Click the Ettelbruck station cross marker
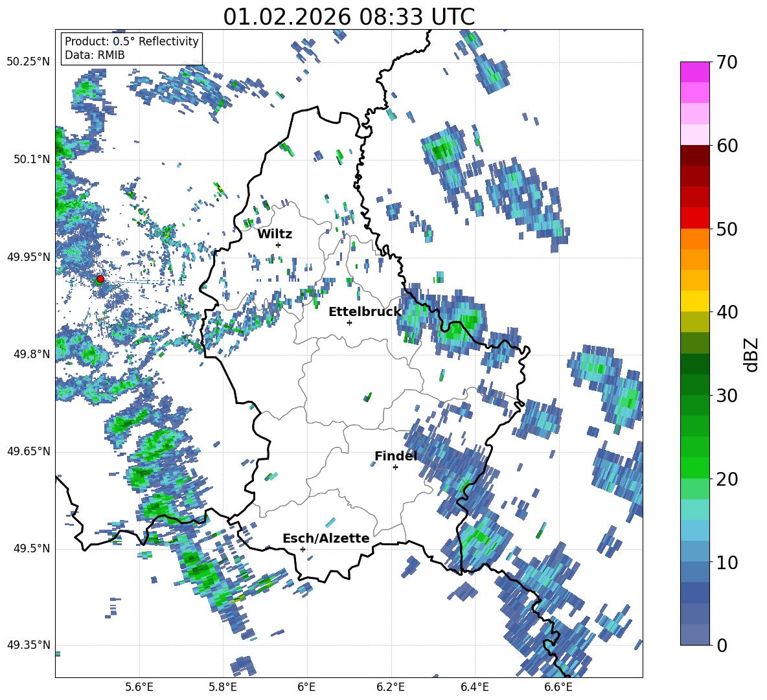Screen dimensions: 767x700 (349, 322)
